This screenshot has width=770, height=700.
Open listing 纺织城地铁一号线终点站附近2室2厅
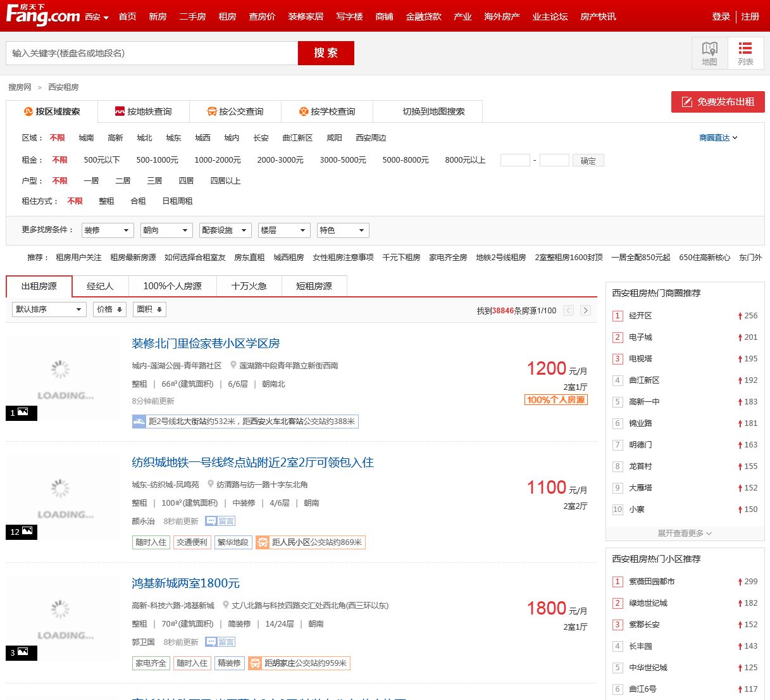tap(252, 463)
